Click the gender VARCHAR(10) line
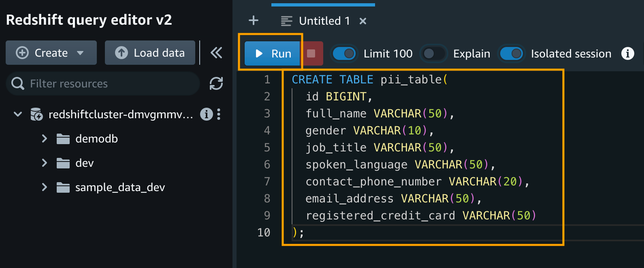Image resolution: width=644 pixels, height=268 pixels. (x=370, y=130)
